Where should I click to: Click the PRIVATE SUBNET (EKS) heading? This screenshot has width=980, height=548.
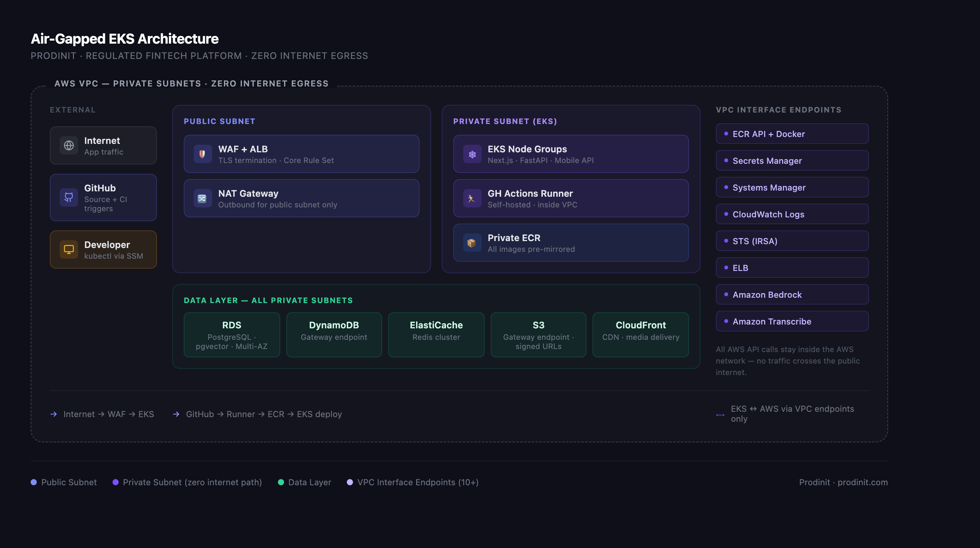(505, 121)
